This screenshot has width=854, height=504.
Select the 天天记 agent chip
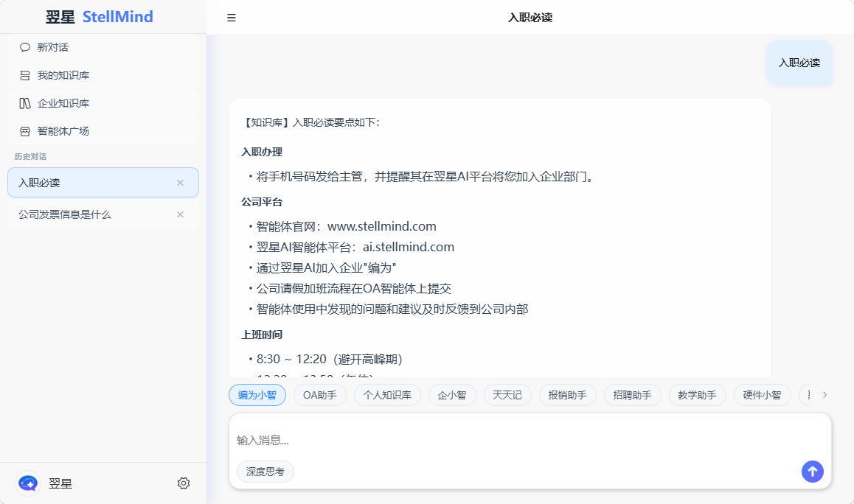507,395
